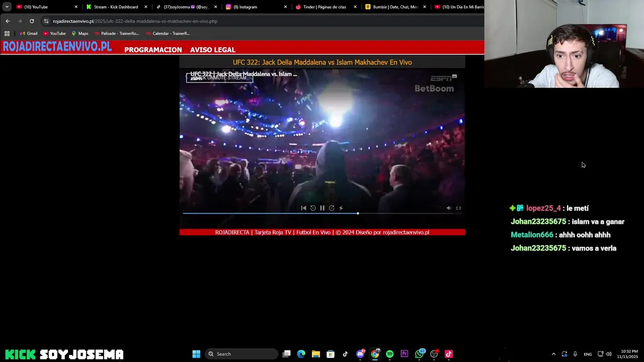644x362 pixels.
Task: Open the tab search dropdown arrow
Action: [x=7, y=7]
